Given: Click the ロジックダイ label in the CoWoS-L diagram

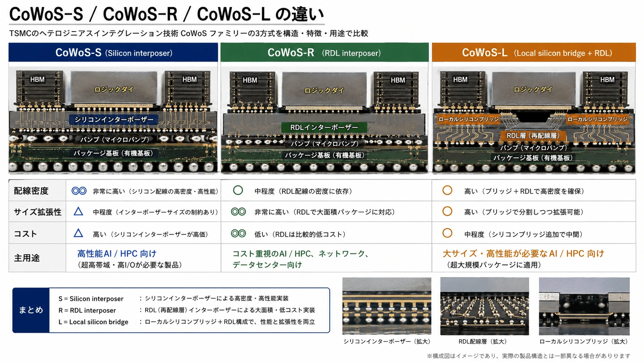Looking at the screenshot, I should (533, 90).
